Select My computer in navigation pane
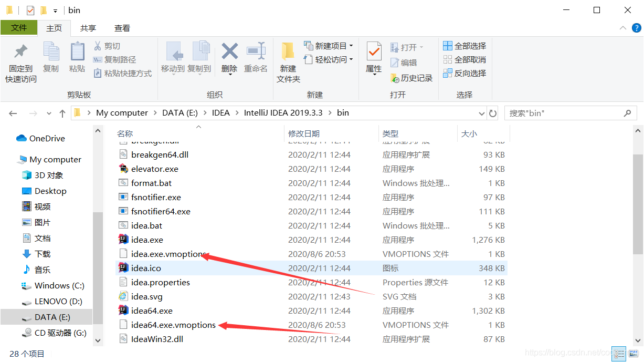 pyautogui.click(x=49, y=160)
